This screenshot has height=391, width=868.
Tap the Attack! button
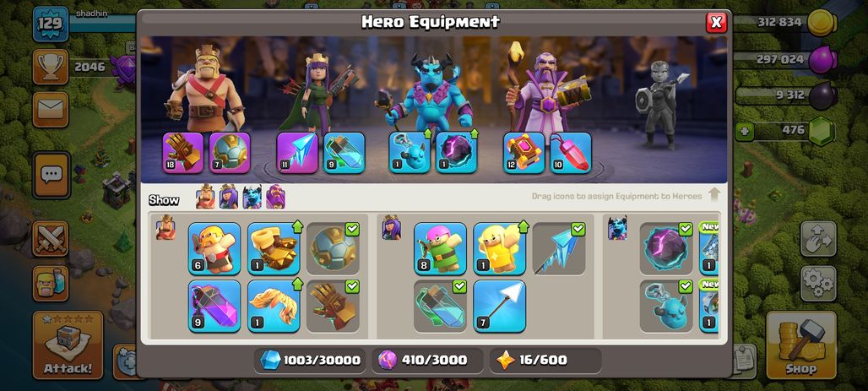click(x=68, y=345)
